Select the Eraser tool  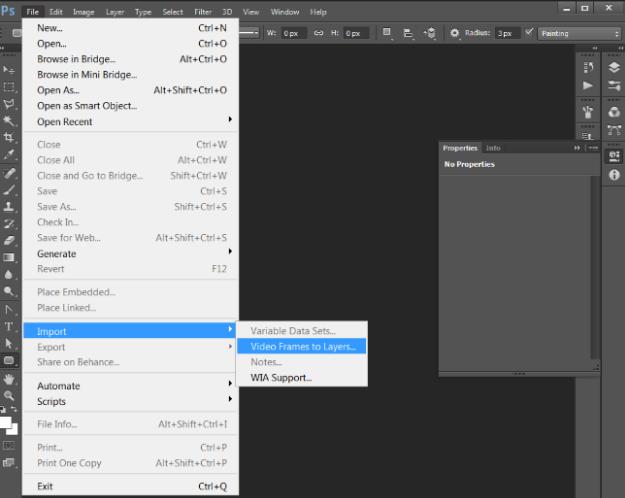click(x=8, y=240)
